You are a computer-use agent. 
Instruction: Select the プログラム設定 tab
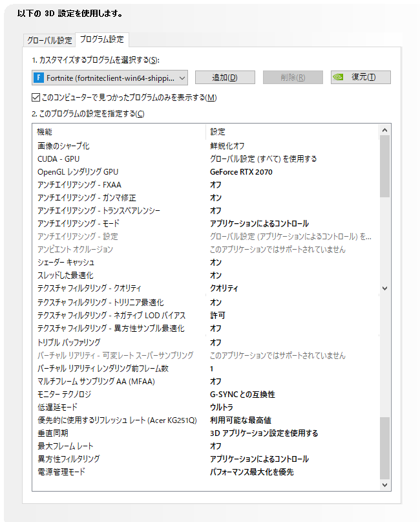click(101, 39)
